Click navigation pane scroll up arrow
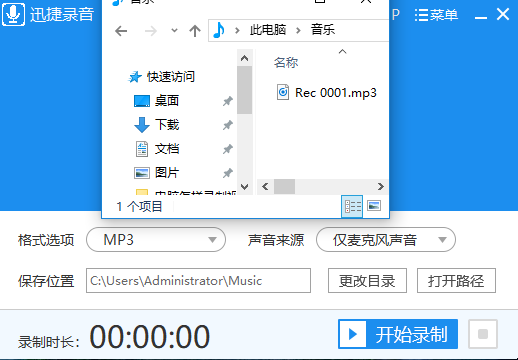 click(x=244, y=58)
